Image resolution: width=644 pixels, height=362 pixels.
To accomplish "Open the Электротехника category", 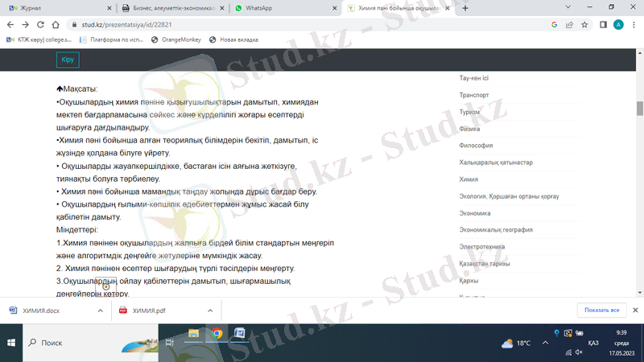I will (x=481, y=247).
